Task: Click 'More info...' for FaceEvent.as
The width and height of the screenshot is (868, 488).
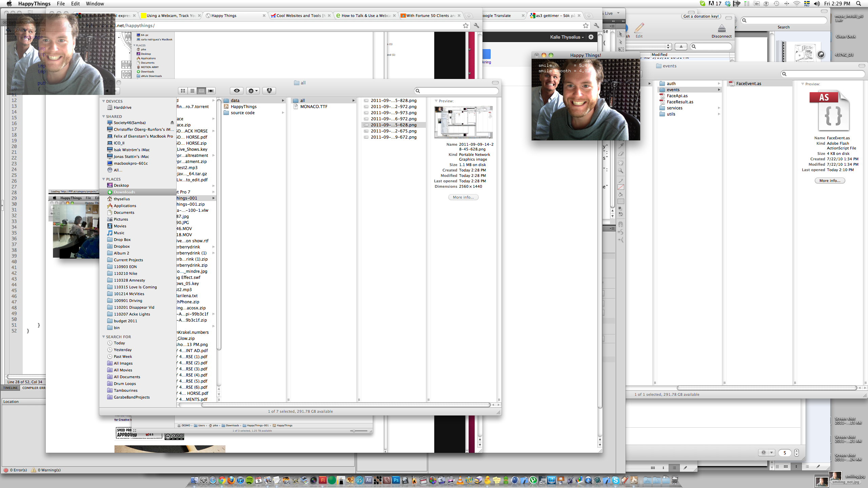Action: (830, 181)
